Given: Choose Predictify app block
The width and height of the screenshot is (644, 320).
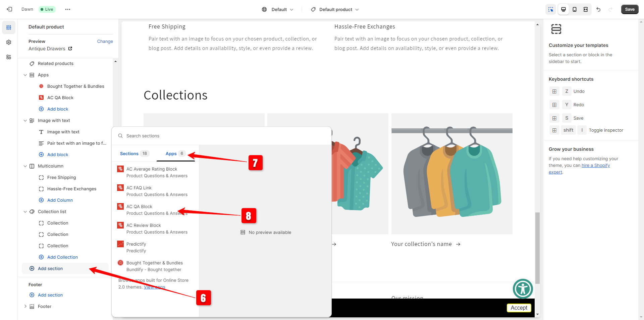Looking at the screenshot, I should (x=155, y=248).
